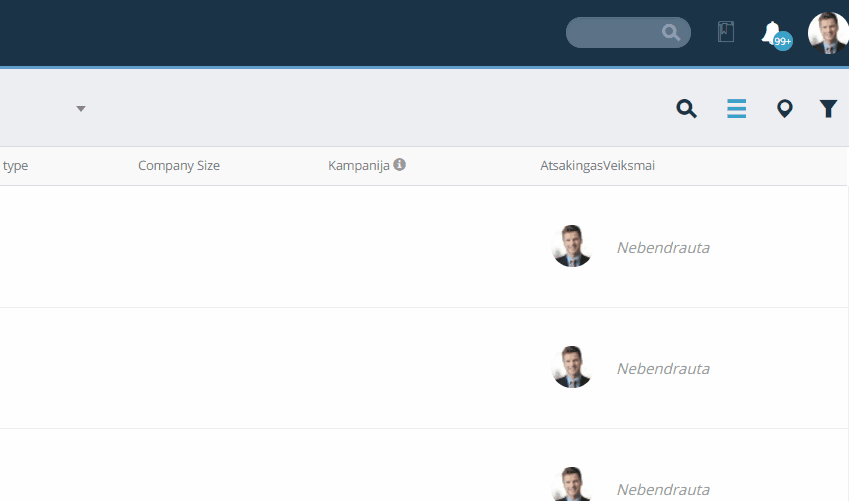The width and height of the screenshot is (849, 501).
Task: Open user profile avatar in top bar
Action: (x=828, y=33)
